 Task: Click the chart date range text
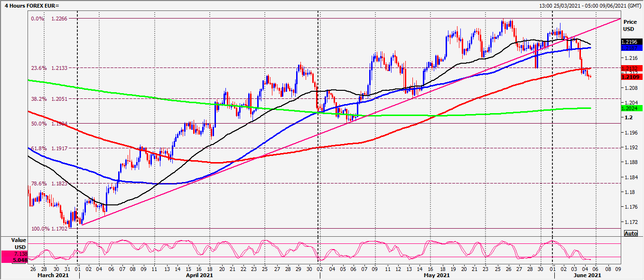pos(590,5)
